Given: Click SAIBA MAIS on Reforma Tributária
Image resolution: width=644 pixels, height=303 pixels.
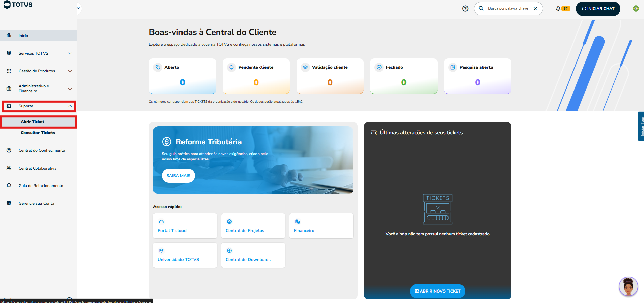Looking at the screenshot, I should [178, 176].
